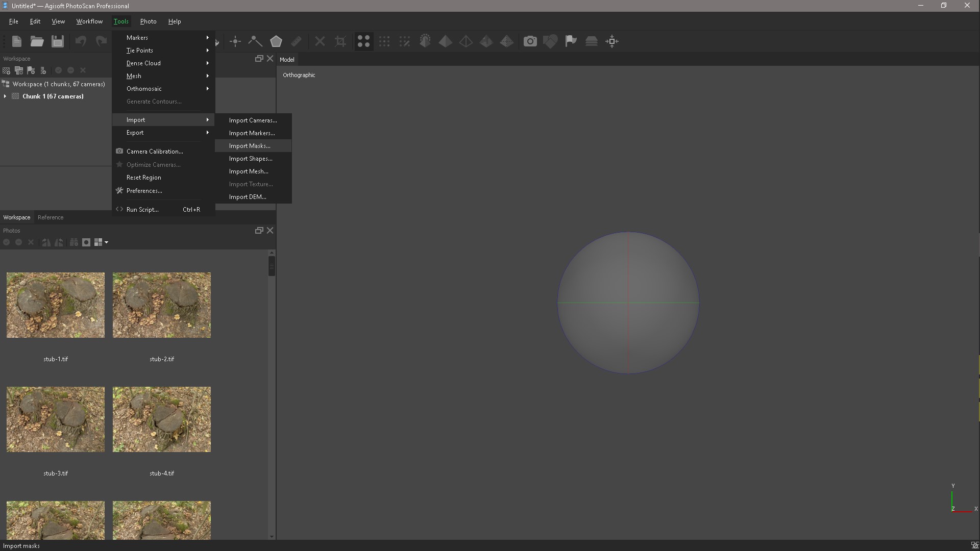Screen dimensions: 980x551
Task: Click the Add Chunk icon
Action: pyautogui.click(x=6, y=70)
